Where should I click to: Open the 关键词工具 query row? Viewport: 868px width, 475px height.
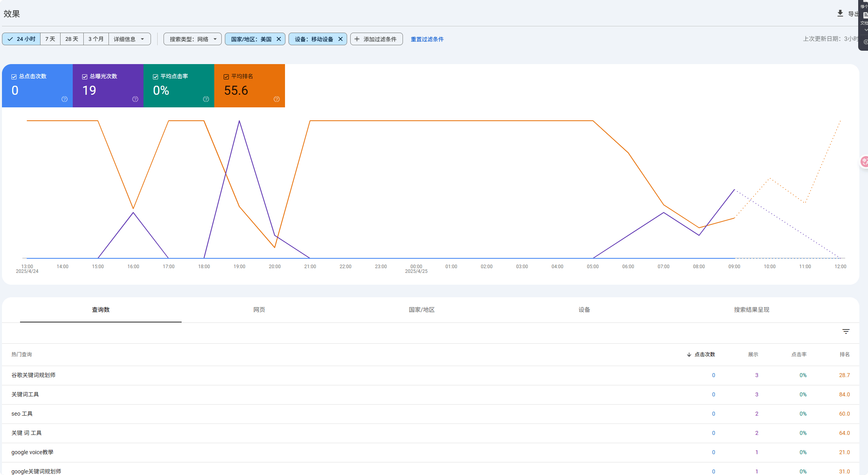[x=430, y=395]
